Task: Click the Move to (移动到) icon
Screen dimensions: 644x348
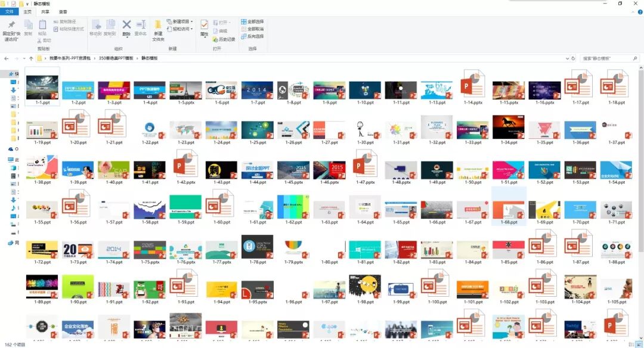Action: coord(95,26)
